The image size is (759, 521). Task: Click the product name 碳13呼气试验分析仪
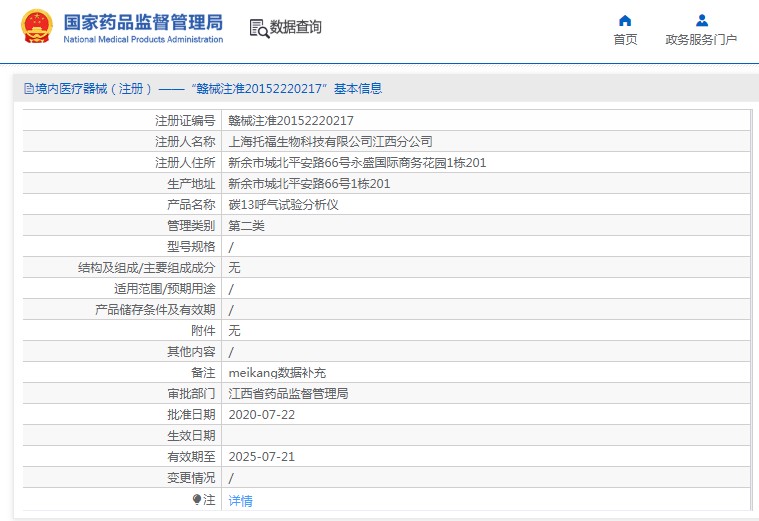pyautogui.click(x=284, y=204)
